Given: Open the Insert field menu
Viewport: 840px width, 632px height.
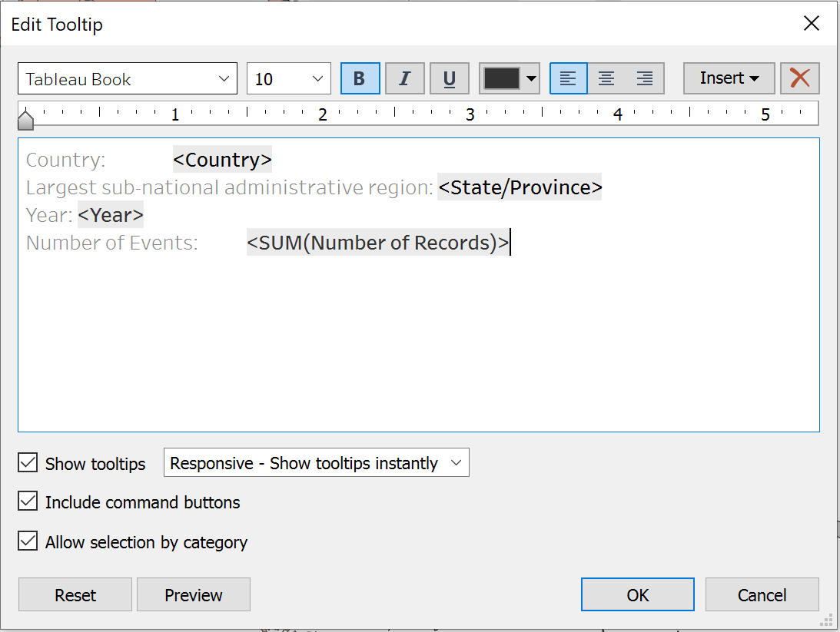Looking at the screenshot, I should (x=729, y=78).
